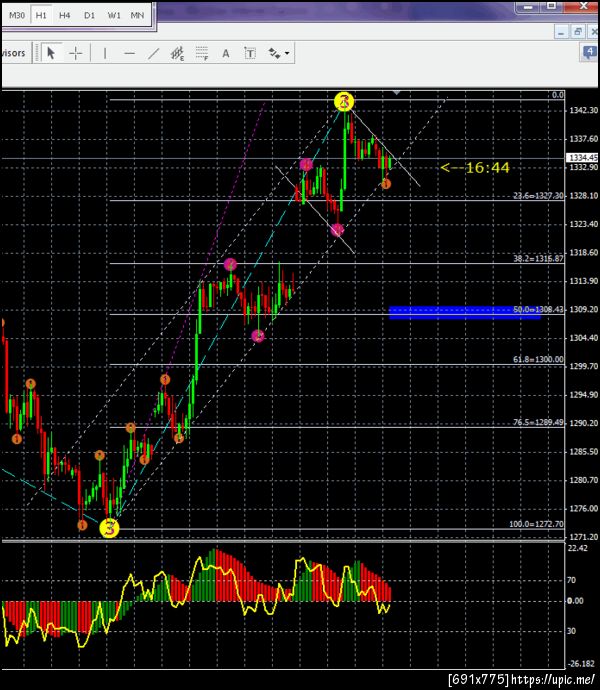
Task: Click the 1342.30 price scale value
Action: pyautogui.click(x=584, y=110)
